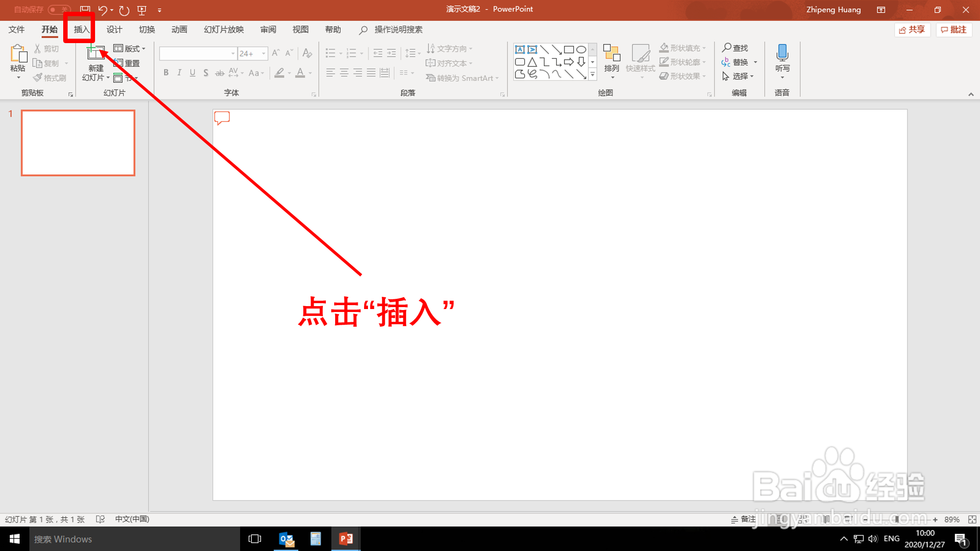Toggle Bold formatting
Screen dimensions: 980x551
166,73
